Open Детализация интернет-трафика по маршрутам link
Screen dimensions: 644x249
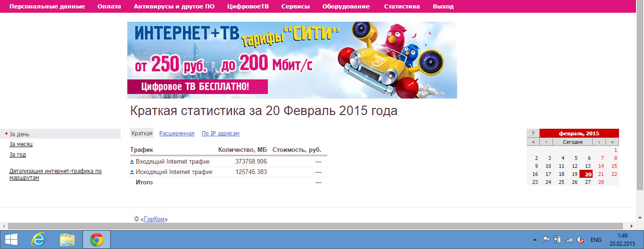coord(56,174)
